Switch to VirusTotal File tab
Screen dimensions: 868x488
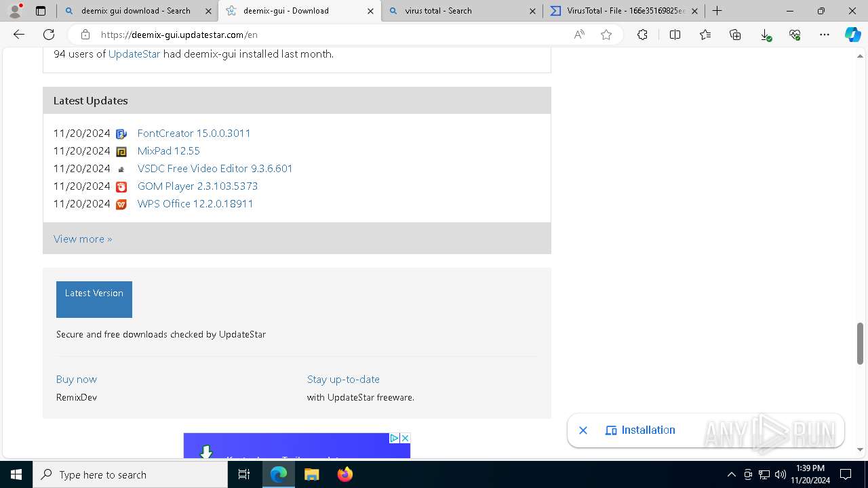624,11
